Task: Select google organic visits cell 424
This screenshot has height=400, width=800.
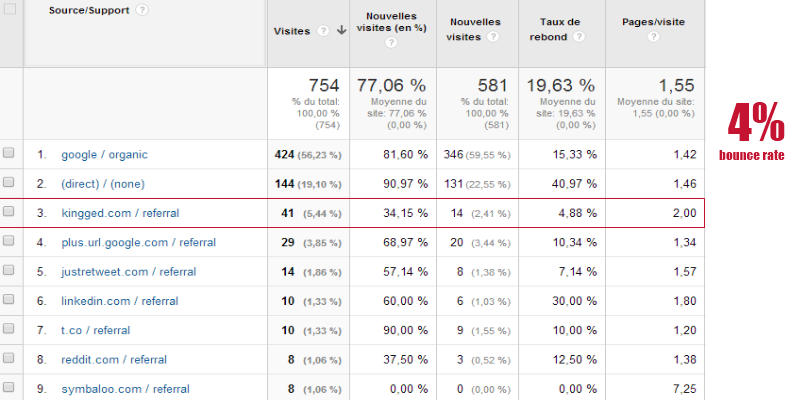Action: point(284,155)
